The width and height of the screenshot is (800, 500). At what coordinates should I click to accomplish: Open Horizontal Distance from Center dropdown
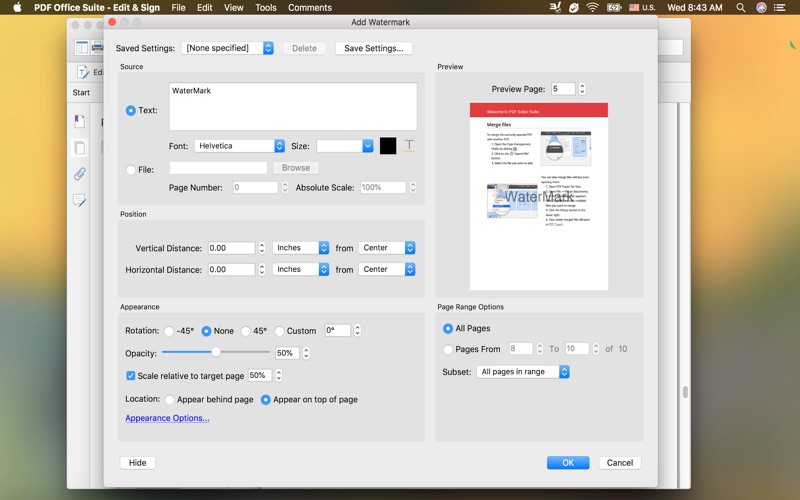pos(387,269)
